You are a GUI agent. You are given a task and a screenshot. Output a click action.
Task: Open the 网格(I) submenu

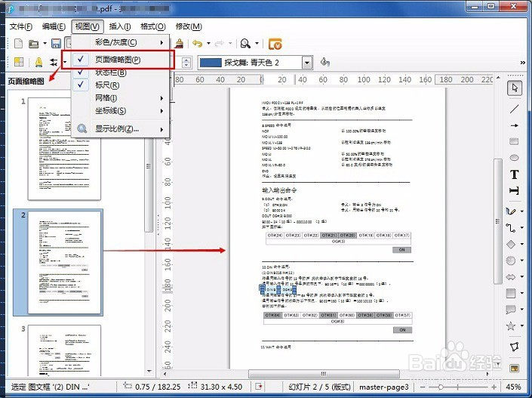pyautogui.click(x=121, y=98)
